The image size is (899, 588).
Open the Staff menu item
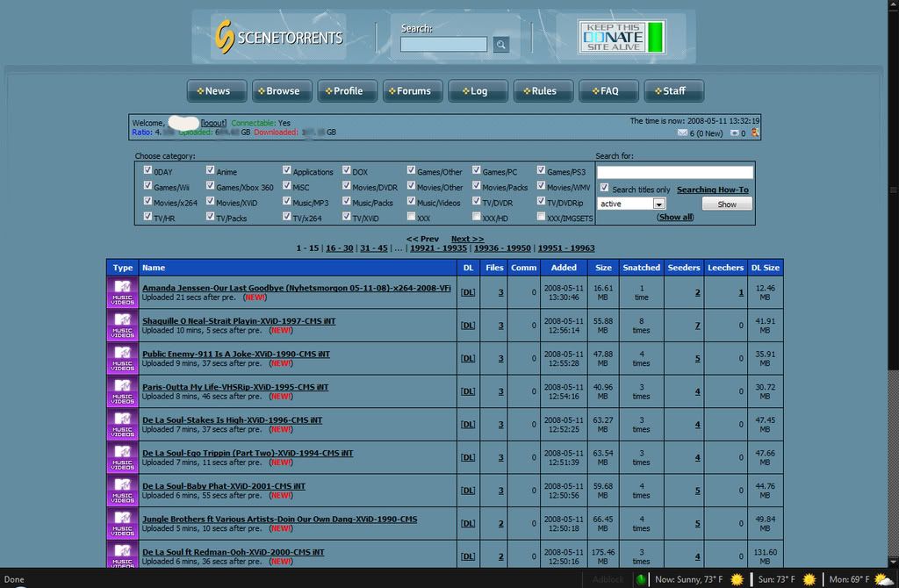[x=674, y=91]
